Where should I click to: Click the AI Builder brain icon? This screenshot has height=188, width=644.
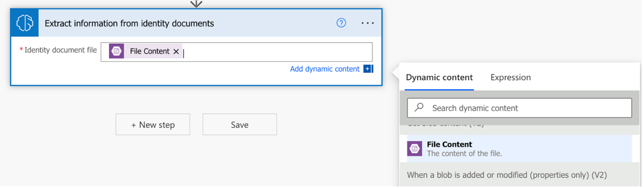[x=25, y=23]
